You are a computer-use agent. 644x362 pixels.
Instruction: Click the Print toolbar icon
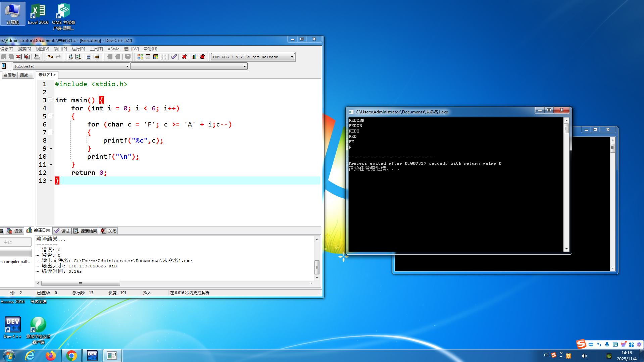[37, 57]
